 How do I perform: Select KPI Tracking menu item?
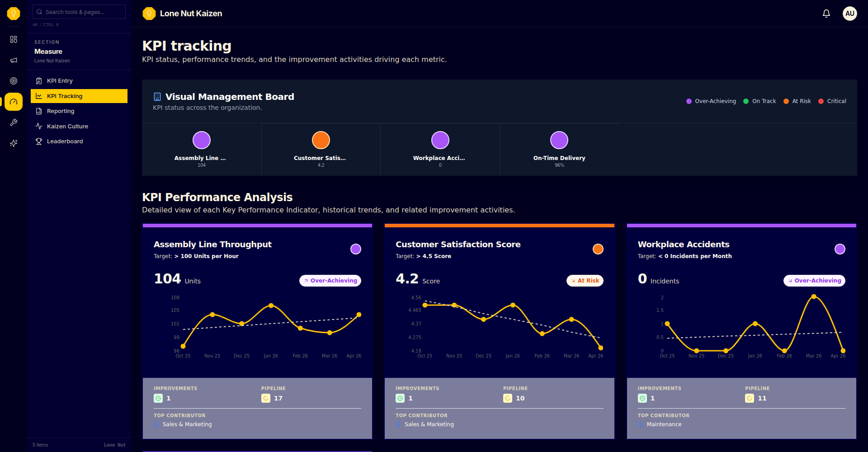pos(79,96)
